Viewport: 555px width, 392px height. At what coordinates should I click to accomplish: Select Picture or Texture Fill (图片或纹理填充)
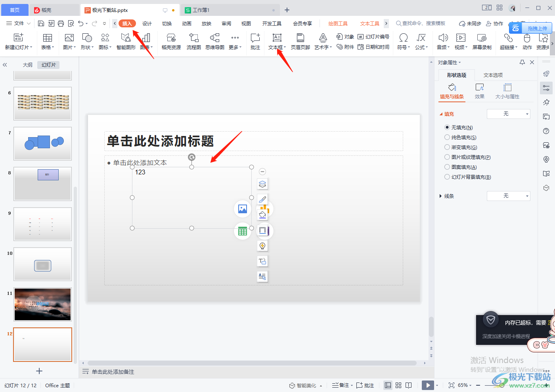coord(447,157)
